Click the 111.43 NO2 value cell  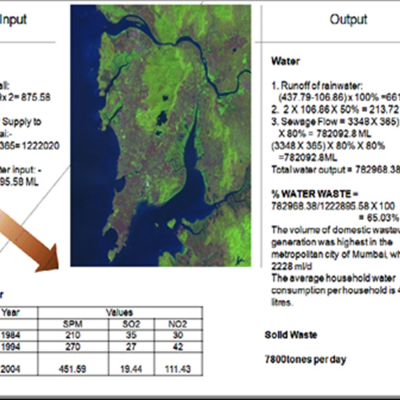tap(178, 369)
